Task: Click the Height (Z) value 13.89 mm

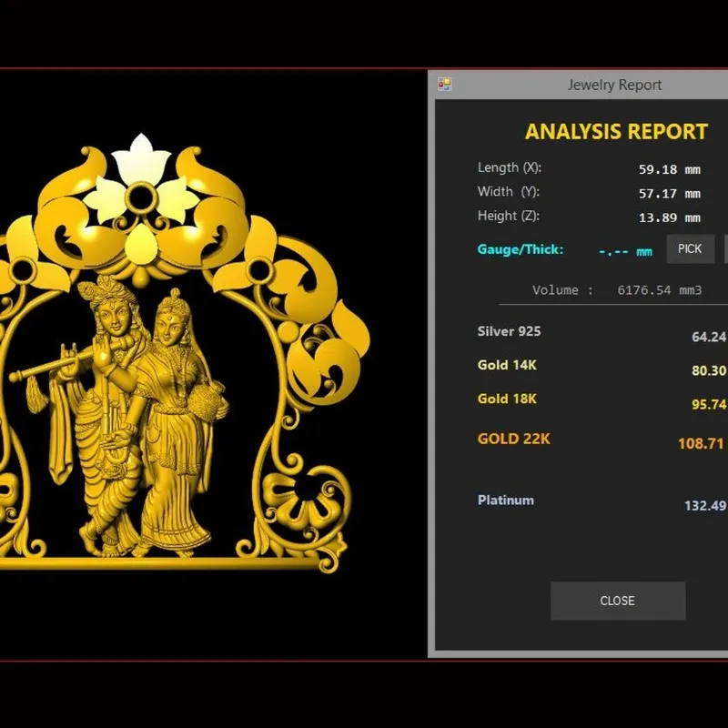Action: coord(670,217)
